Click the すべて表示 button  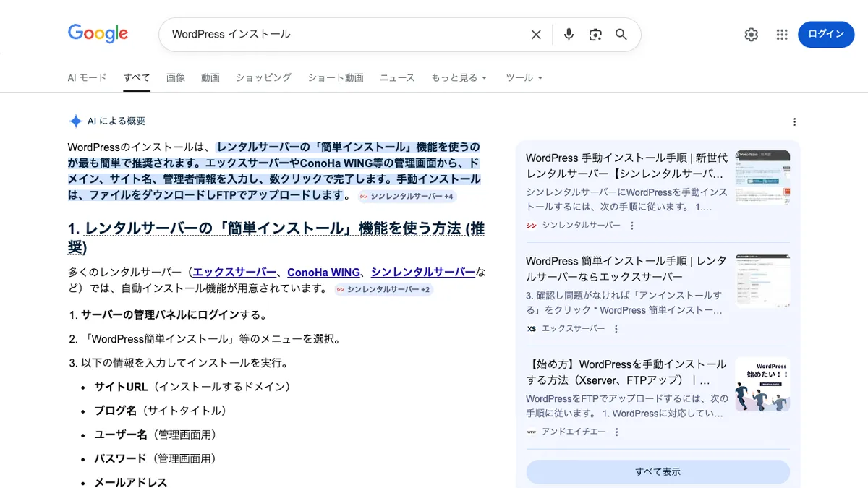(658, 471)
